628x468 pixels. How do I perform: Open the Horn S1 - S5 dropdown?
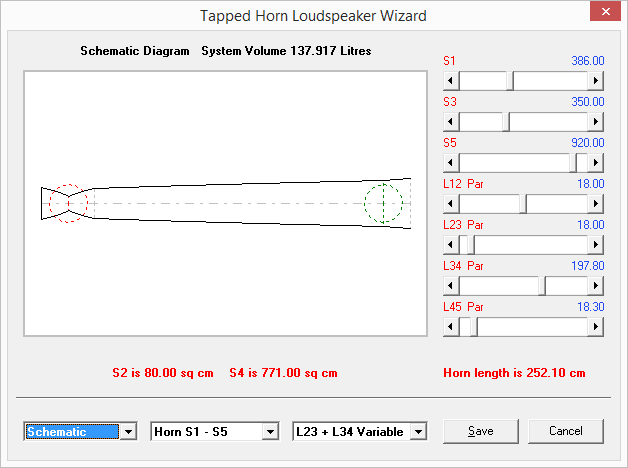pos(271,432)
